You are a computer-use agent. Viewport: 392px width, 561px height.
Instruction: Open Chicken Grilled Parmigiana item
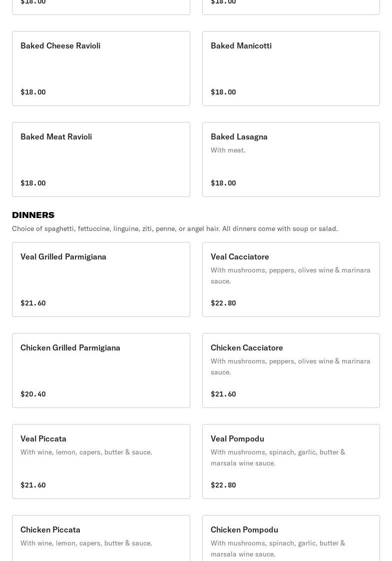pos(101,370)
